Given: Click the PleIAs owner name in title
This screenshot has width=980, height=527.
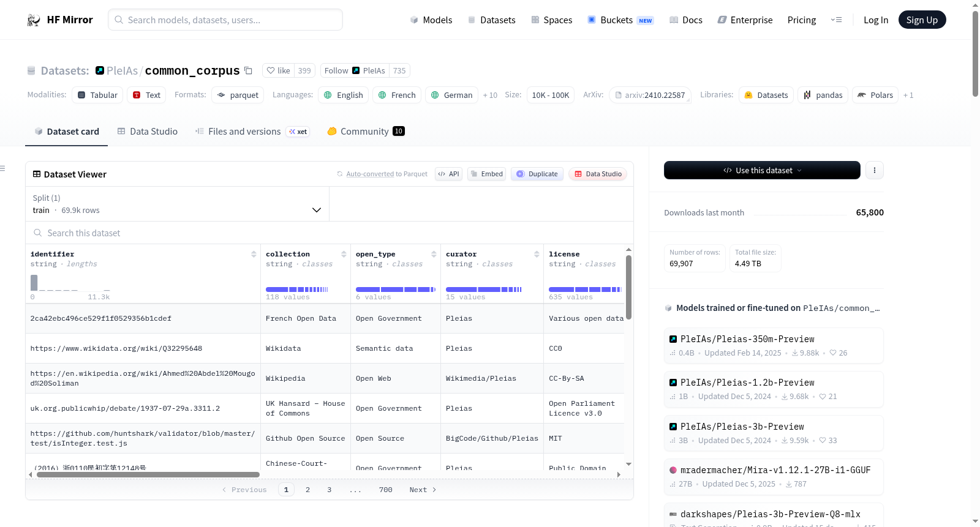Looking at the screenshot, I should click(123, 70).
